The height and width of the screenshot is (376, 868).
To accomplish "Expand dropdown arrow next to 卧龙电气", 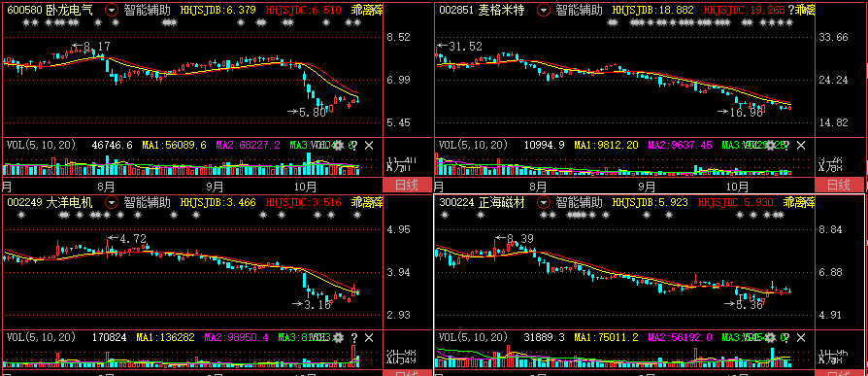I will [x=112, y=10].
